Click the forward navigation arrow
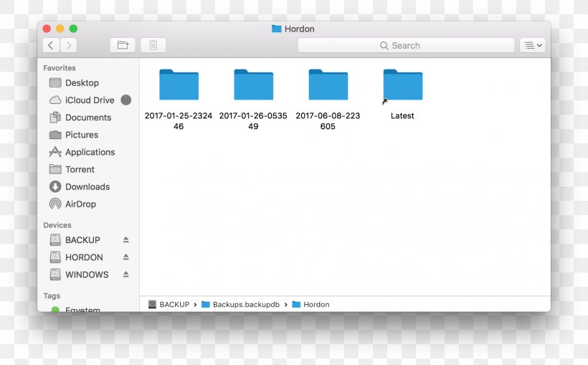 click(x=69, y=45)
